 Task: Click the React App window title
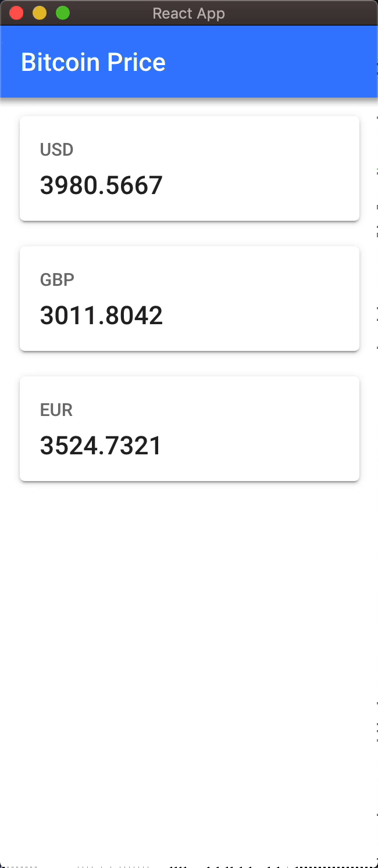click(188, 13)
